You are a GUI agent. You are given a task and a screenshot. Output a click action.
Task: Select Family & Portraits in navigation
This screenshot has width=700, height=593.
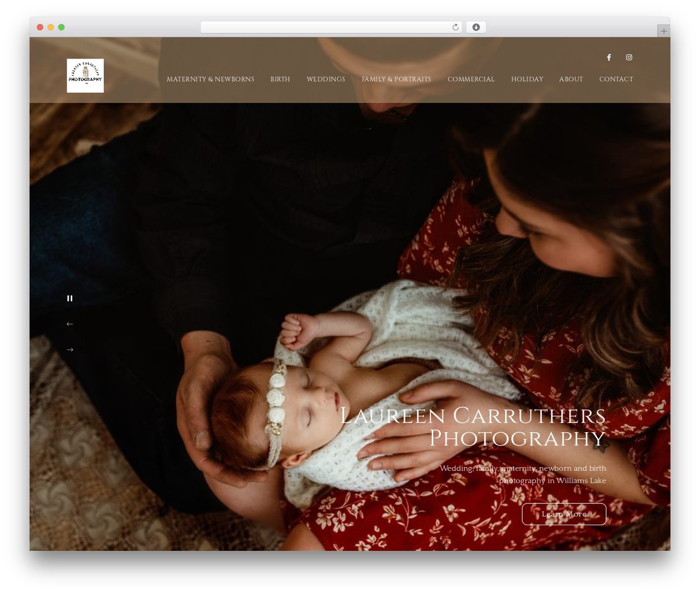tap(396, 79)
